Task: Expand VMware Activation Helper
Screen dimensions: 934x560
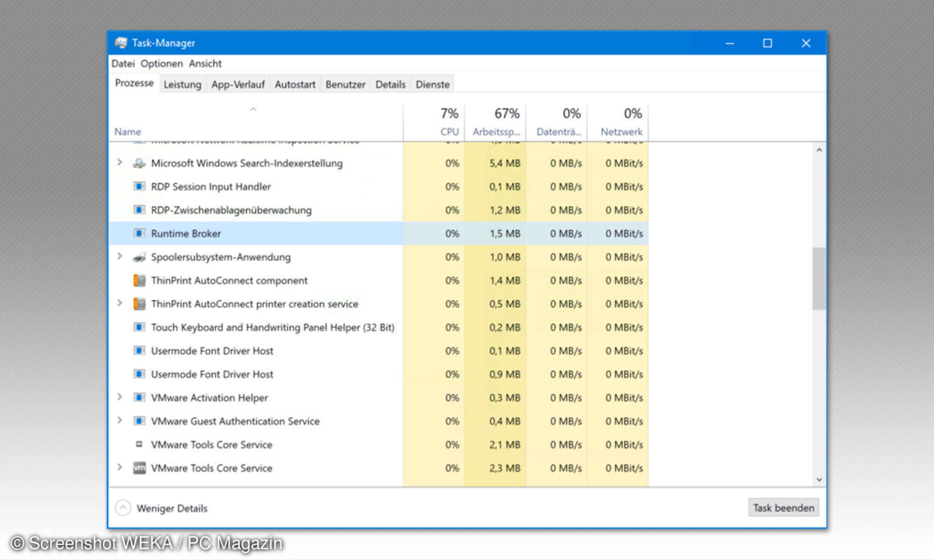Action: 120,397
